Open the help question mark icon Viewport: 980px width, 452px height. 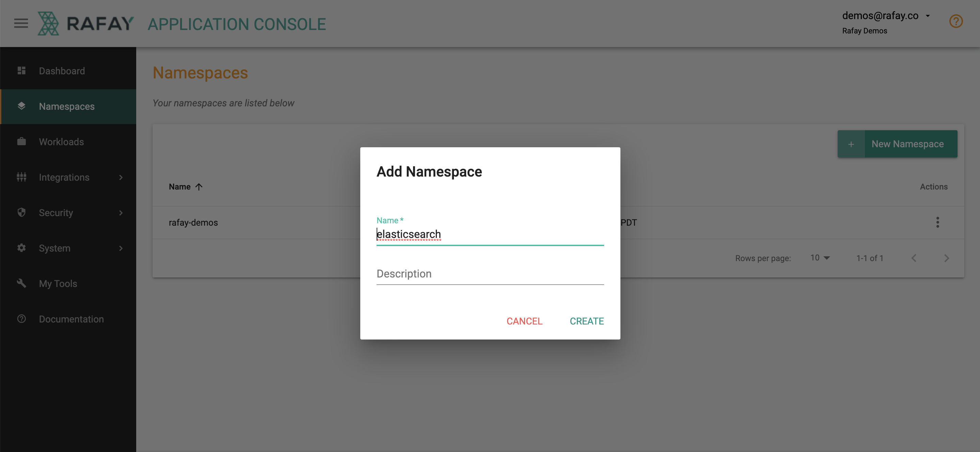point(955,21)
